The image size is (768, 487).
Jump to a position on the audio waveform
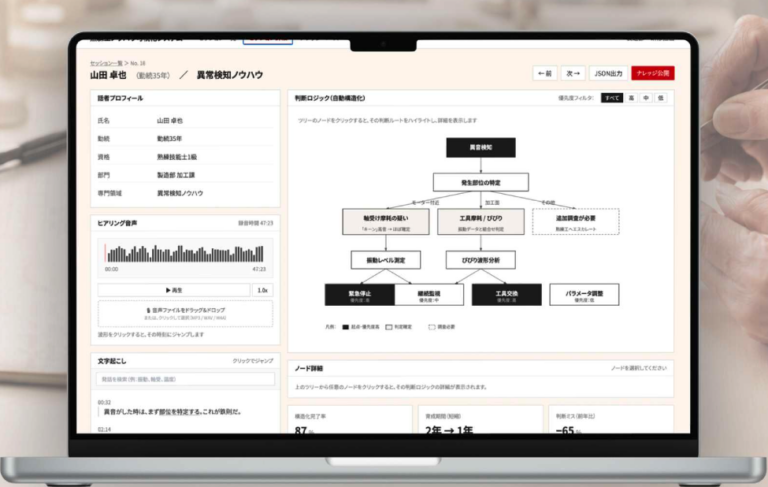[x=185, y=254]
